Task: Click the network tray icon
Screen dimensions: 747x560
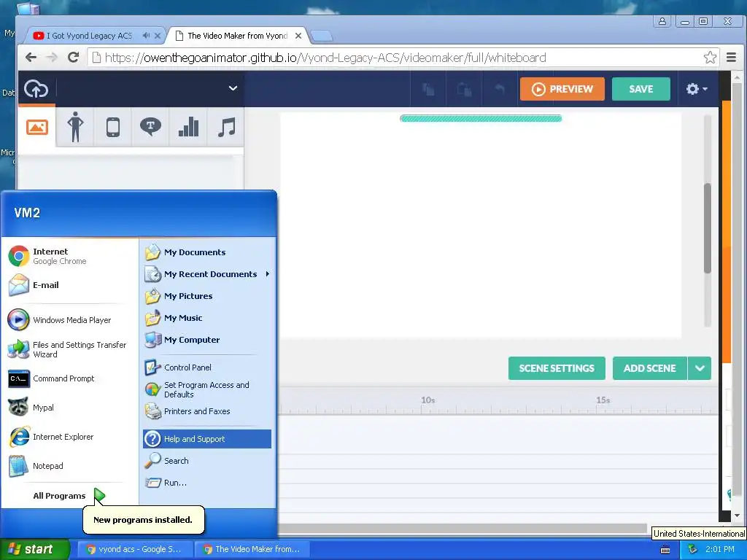Action: coord(692,549)
